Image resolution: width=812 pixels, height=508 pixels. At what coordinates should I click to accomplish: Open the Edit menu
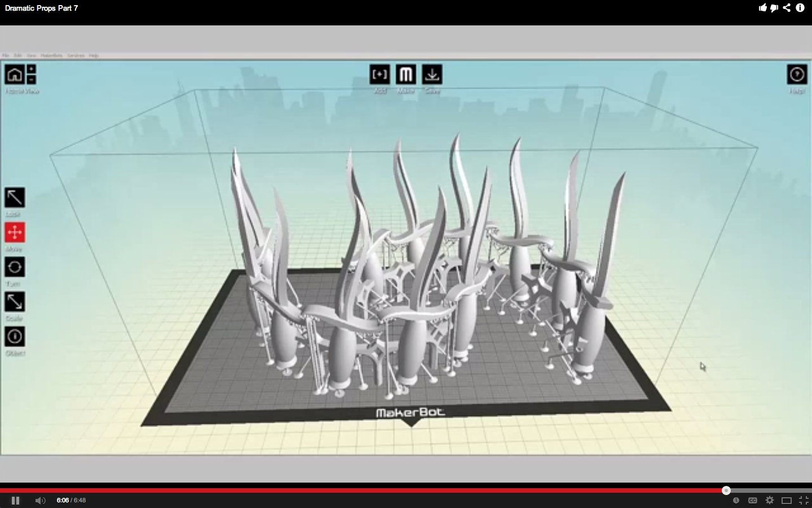pyautogui.click(x=18, y=55)
